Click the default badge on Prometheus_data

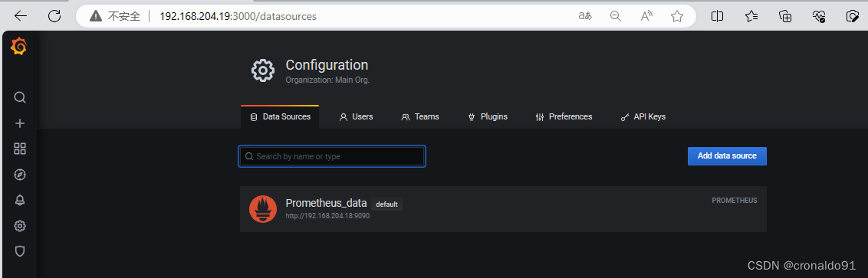point(387,204)
